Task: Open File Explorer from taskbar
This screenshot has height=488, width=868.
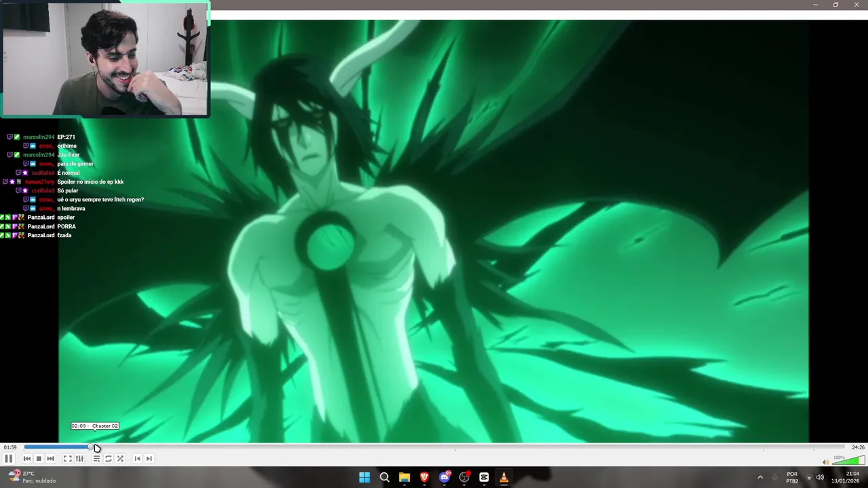Action: [x=404, y=477]
